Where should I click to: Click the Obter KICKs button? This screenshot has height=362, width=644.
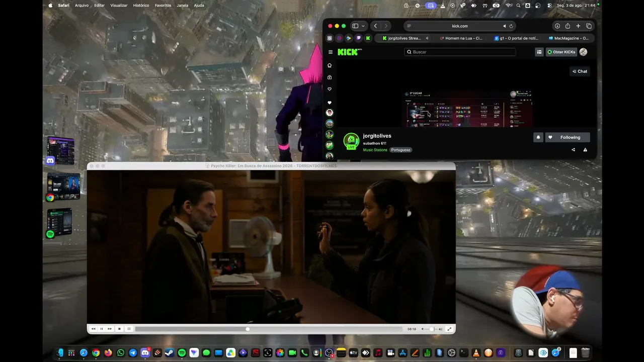click(561, 52)
